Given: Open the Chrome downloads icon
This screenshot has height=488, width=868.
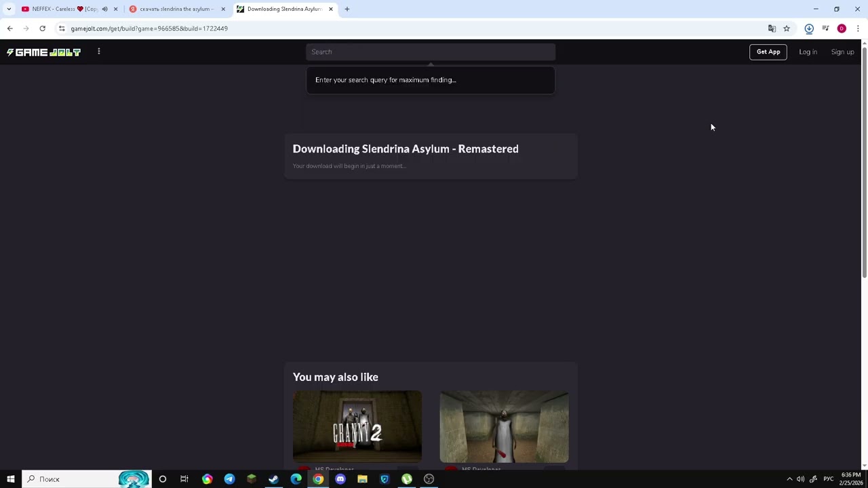Looking at the screenshot, I should click(809, 28).
